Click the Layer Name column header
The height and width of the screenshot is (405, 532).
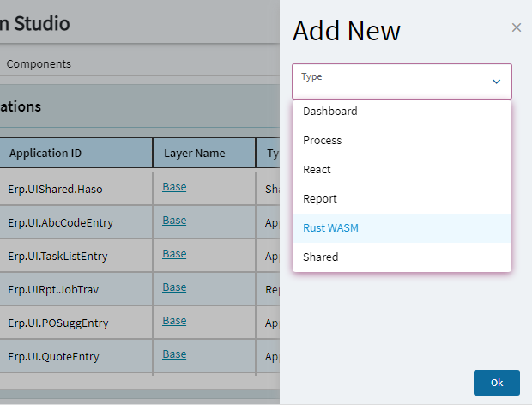(x=194, y=154)
